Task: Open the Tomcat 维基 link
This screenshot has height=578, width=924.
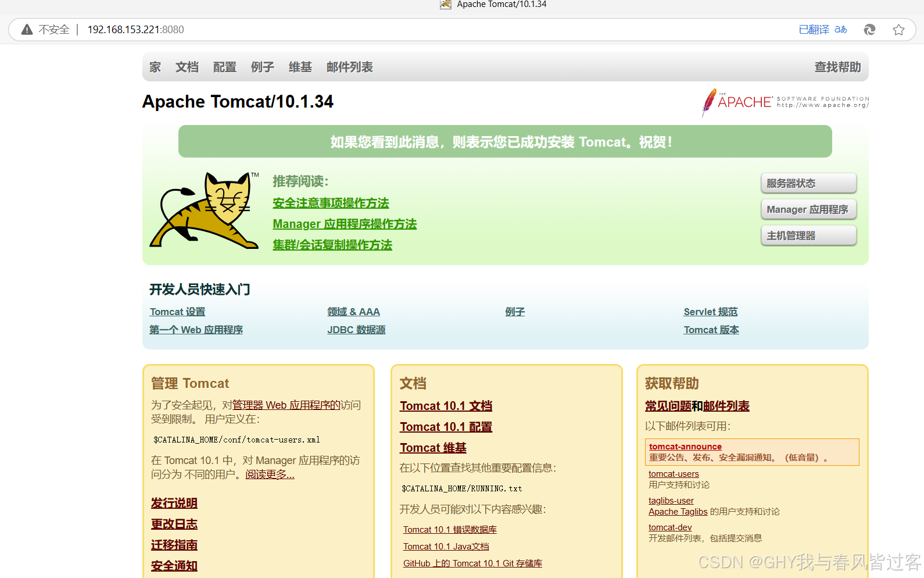Action: click(x=433, y=448)
